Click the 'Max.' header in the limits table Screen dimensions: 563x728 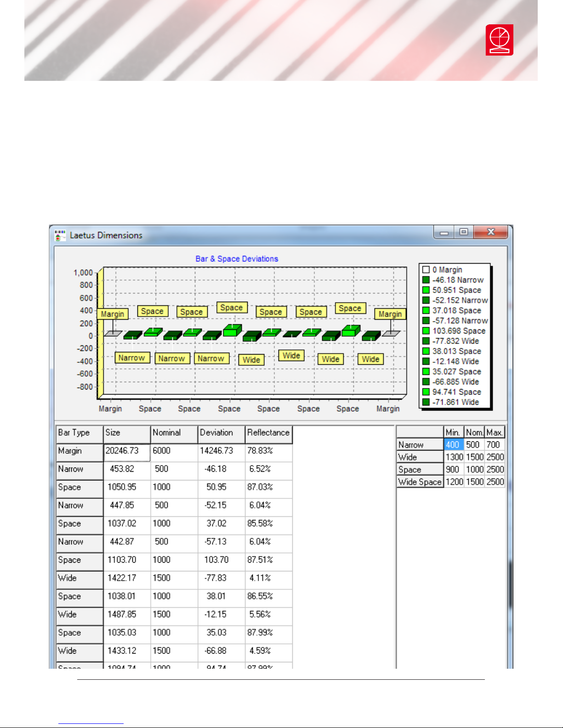click(x=495, y=433)
